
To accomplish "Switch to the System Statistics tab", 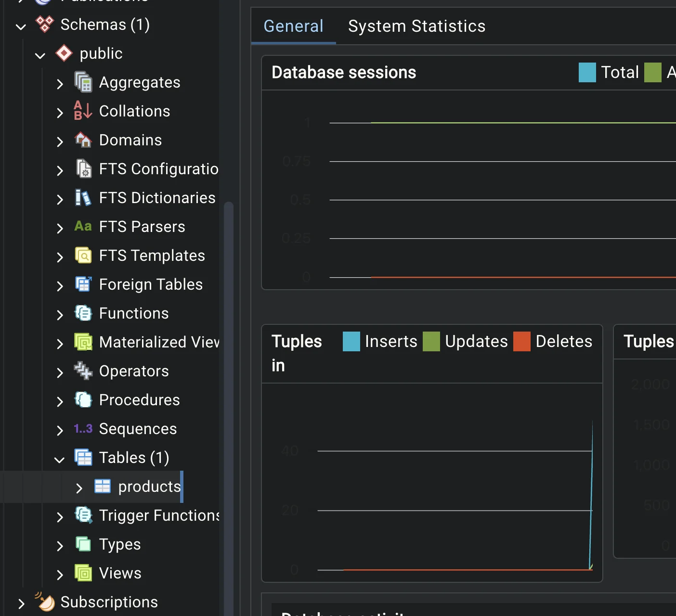I will click(x=417, y=26).
